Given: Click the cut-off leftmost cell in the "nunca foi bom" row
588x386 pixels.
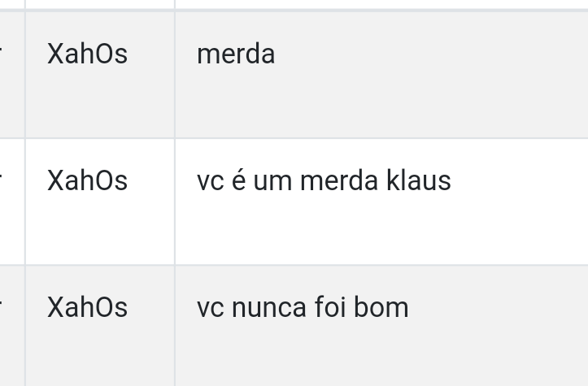Looking at the screenshot, I should coord(12,326).
